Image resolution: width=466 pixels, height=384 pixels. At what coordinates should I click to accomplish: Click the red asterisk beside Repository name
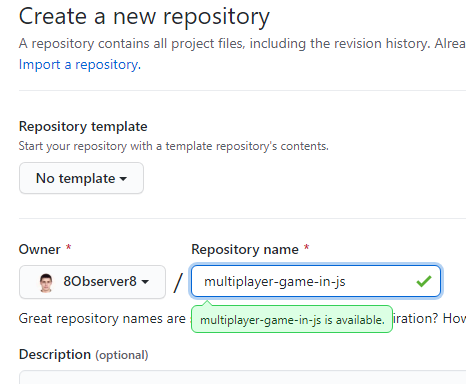(x=306, y=247)
